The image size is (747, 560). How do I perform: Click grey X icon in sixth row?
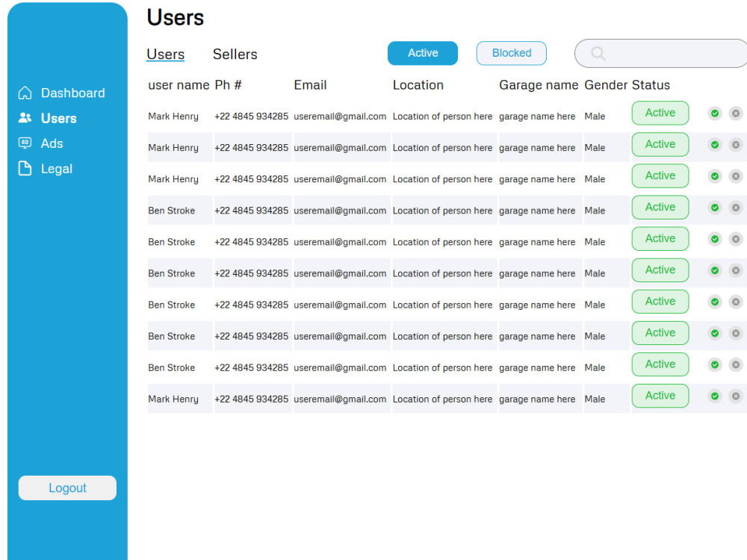point(736,270)
